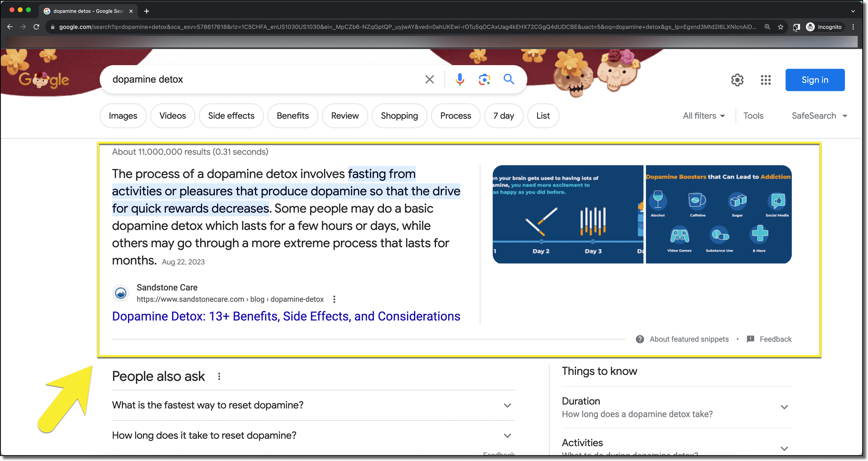Open three-dot menu beside Sandstone Care URL
The width and height of the screenshot is (868, 461).
(x=334, y=299)
